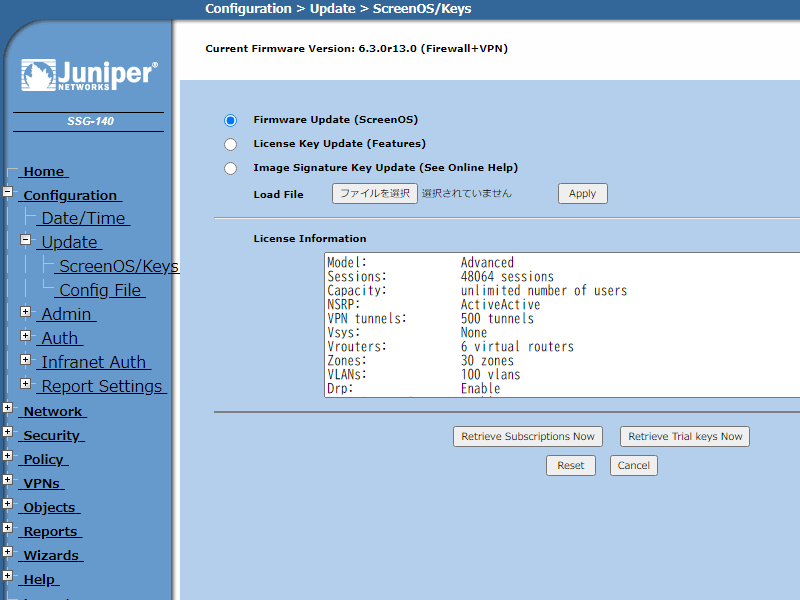The width and height of the screenshot is (800, 600).
Task: Expand the Admin tree node
Action: (26, 311)
